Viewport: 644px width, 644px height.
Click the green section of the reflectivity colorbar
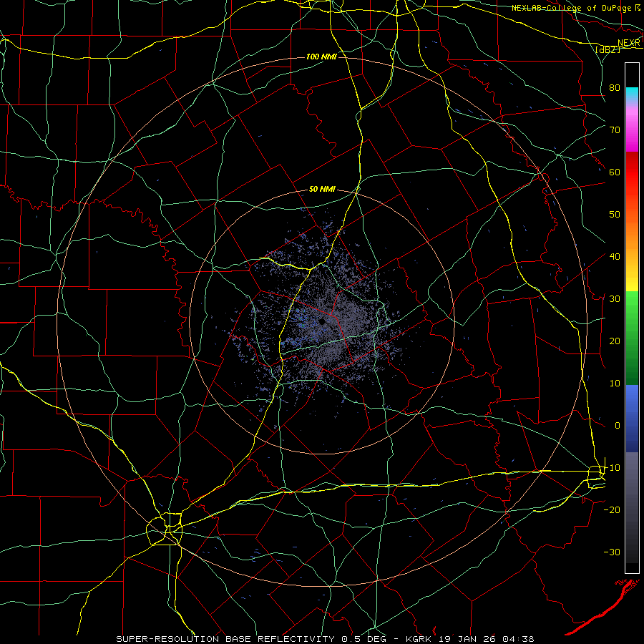click(632, 338)
